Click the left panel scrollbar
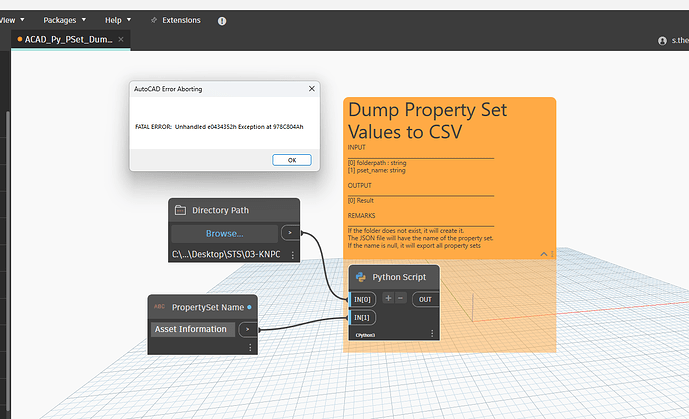Screen dimensions: 689x419 [7, 259]
